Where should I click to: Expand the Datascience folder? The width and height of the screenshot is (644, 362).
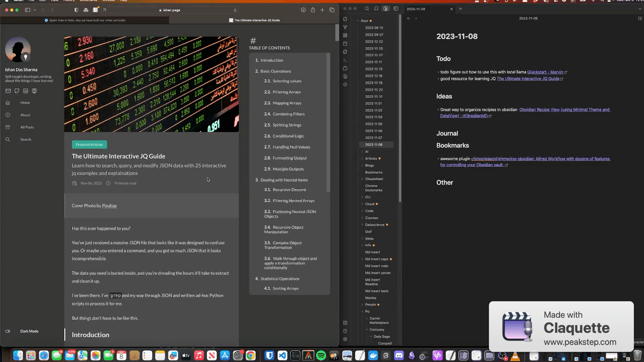pos(362,225)
